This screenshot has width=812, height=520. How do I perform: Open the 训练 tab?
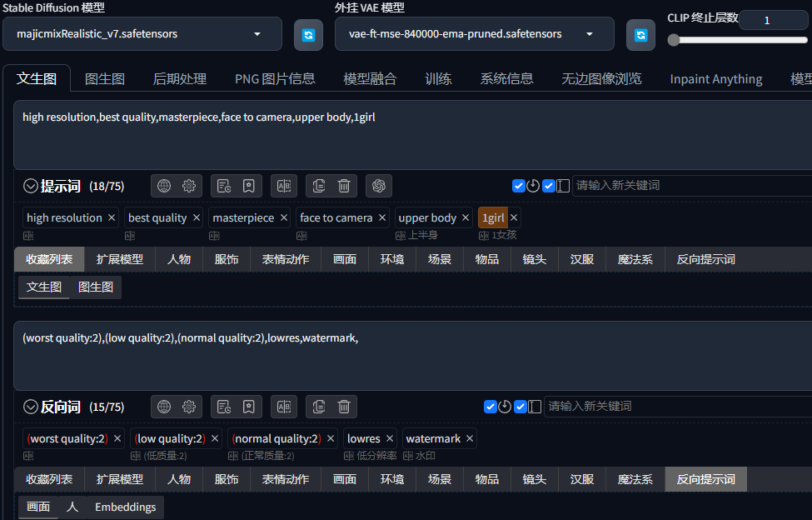(x=438, y=78)
